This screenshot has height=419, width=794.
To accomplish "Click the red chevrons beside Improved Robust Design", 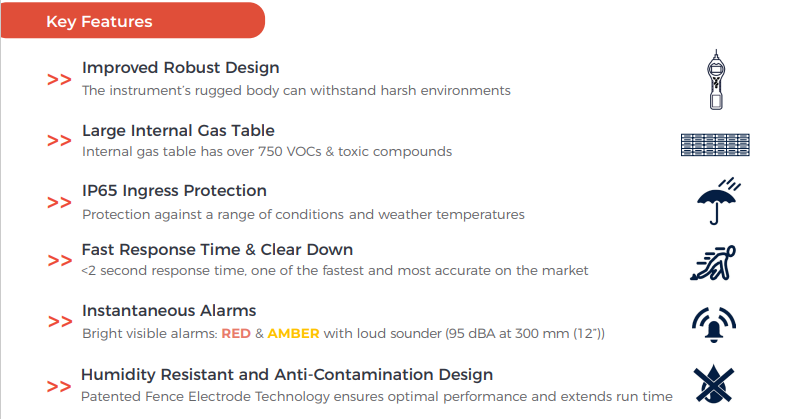I will [x=59, y=80].
